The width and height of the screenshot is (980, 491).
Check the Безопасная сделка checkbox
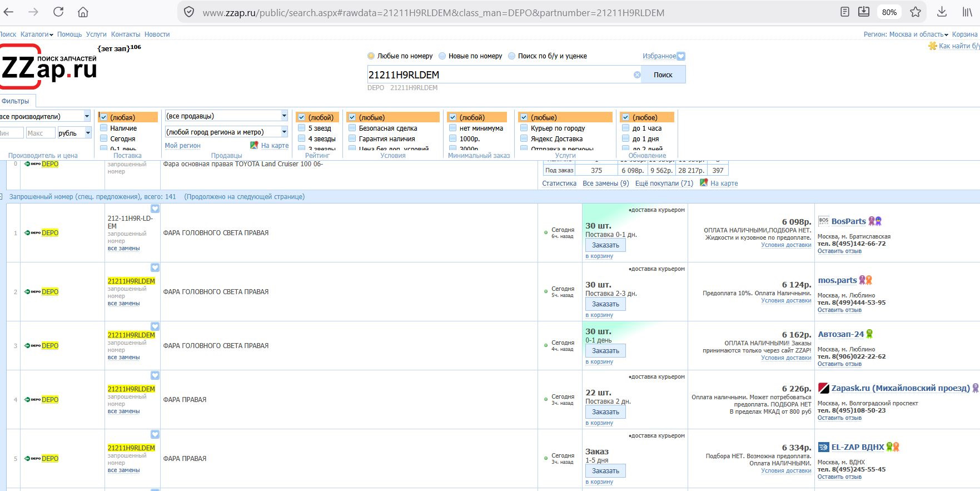[x=352, y=128]
